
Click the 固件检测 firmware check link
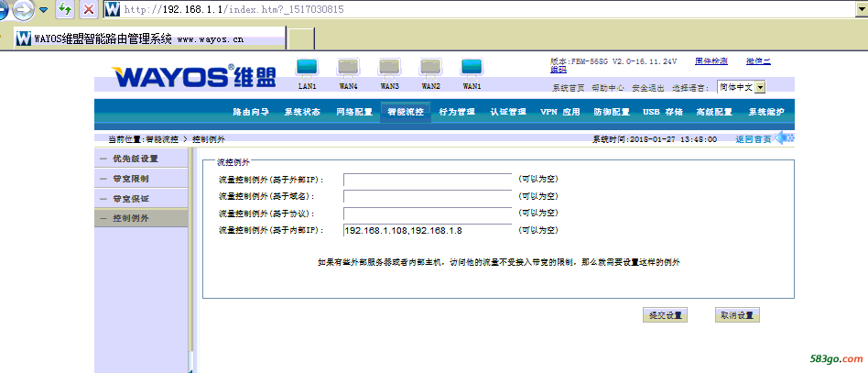click(x=711, y=61)
